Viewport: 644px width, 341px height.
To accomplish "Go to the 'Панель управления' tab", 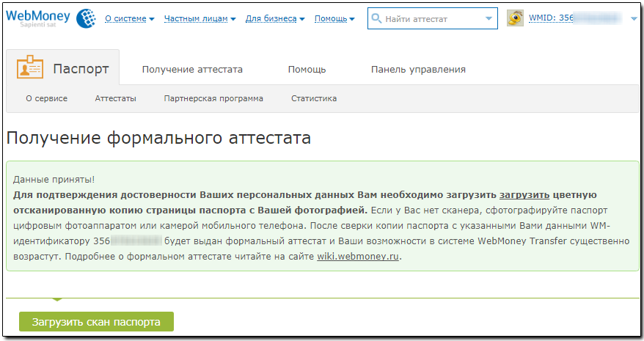I will coord(418,70).
